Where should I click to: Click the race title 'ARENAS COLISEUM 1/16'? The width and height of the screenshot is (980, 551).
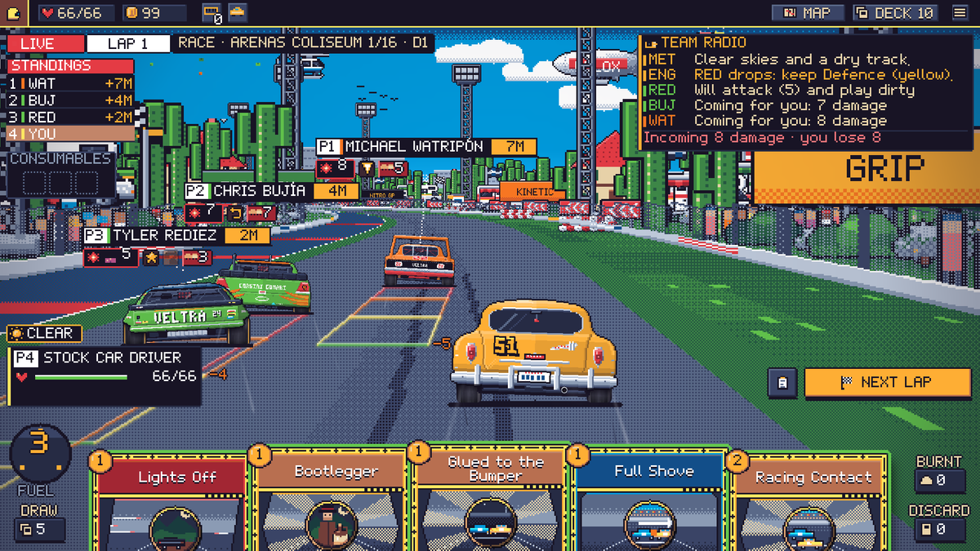click(x=315, y=43)
